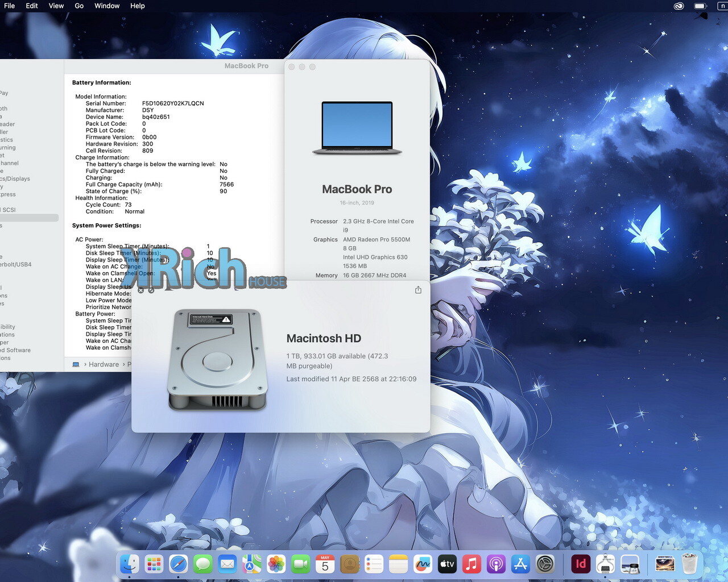Open the Edit menu
The height and width of the screenshot is (582, 728).
[x=32, y=6]
